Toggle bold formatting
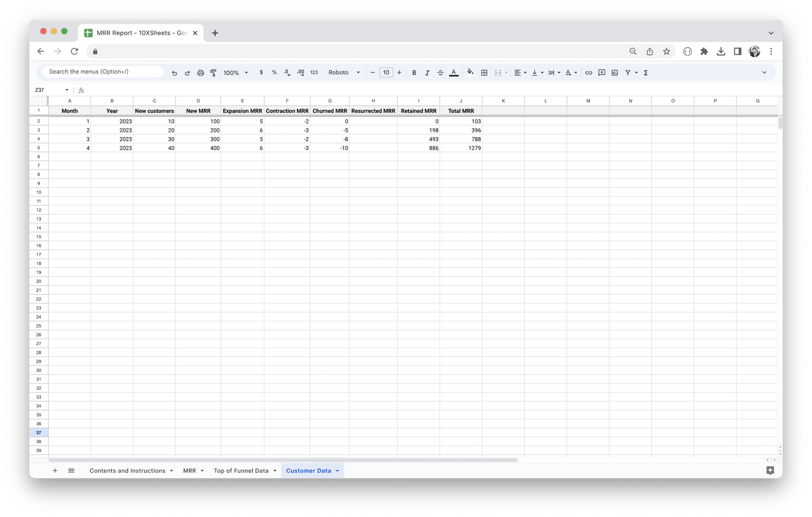The height and width of the screenshot is (517, 812). pos(414,73)
